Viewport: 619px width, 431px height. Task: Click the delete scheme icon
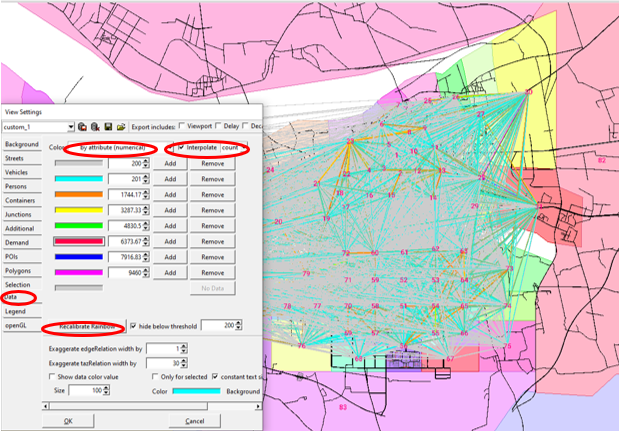point(95,127)
